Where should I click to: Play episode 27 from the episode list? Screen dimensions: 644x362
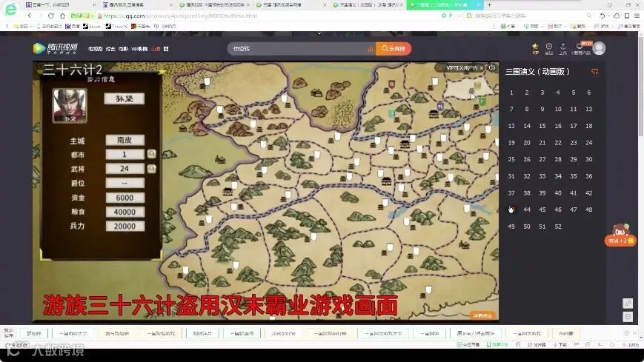tap(542, 159)
